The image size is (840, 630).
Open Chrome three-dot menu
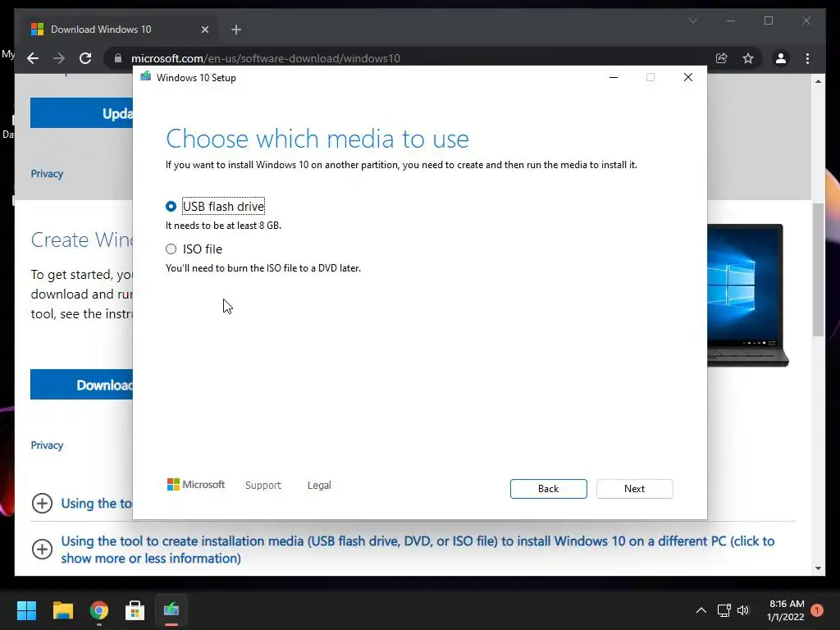[807, 58]
